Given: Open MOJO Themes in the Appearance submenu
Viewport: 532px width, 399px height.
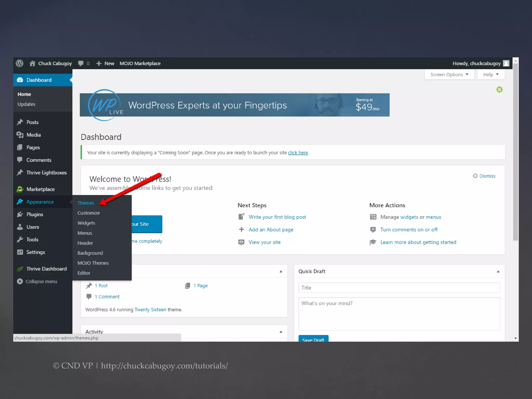Looking at the screenshot, I should [93, 263].
